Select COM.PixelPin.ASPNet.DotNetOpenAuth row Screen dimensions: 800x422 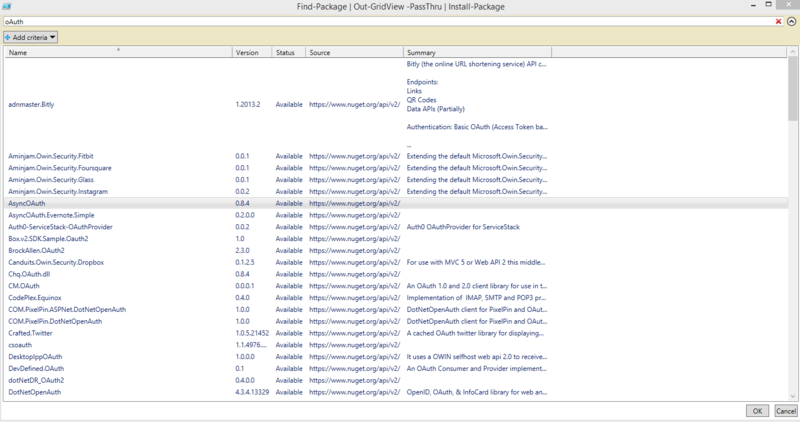(x=396, y=309)
